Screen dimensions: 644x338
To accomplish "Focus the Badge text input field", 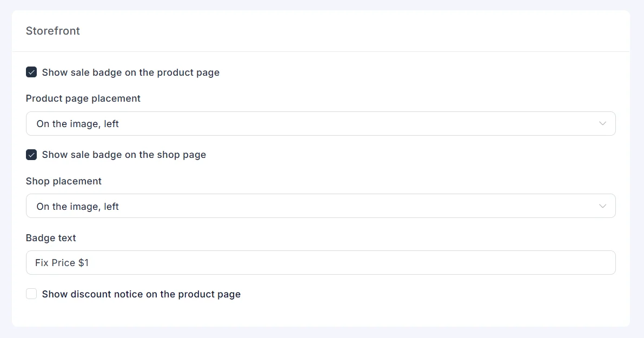I will click(321, 262).
